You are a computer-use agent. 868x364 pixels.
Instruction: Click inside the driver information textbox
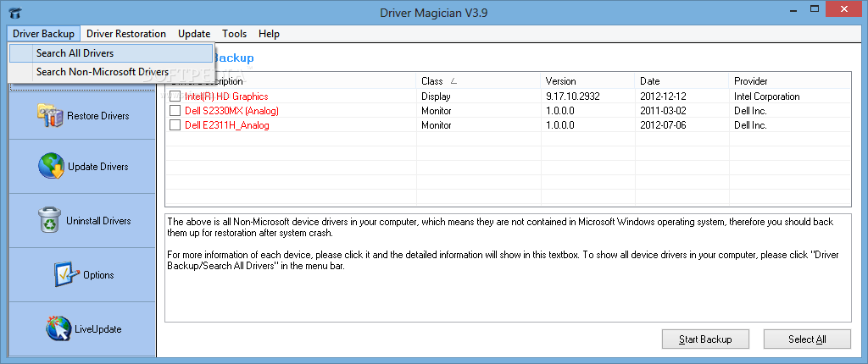(x=508, y=267)
